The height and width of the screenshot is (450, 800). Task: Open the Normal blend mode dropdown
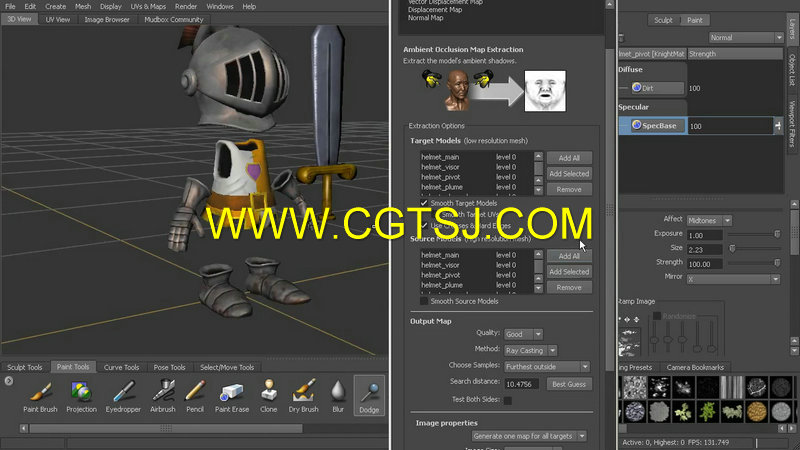click(746, 37)
